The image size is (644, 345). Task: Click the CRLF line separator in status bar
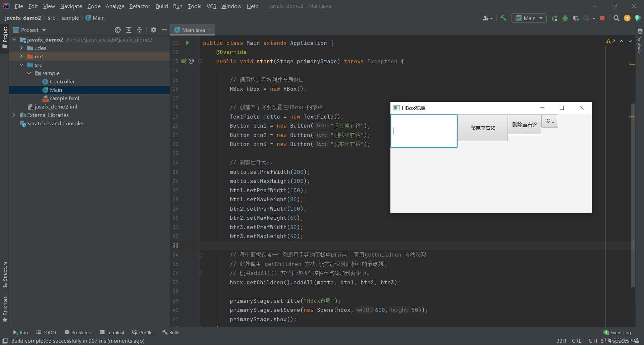(578, 341)
